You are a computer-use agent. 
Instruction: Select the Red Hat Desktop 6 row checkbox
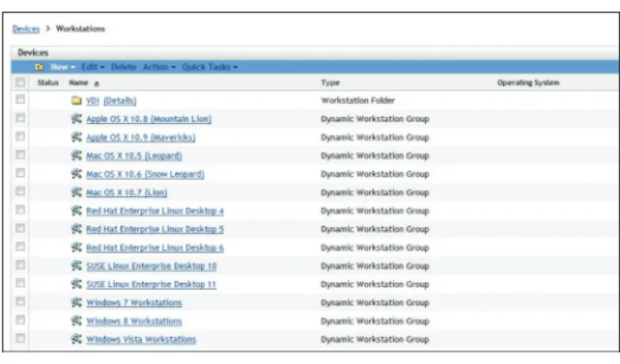21,247
